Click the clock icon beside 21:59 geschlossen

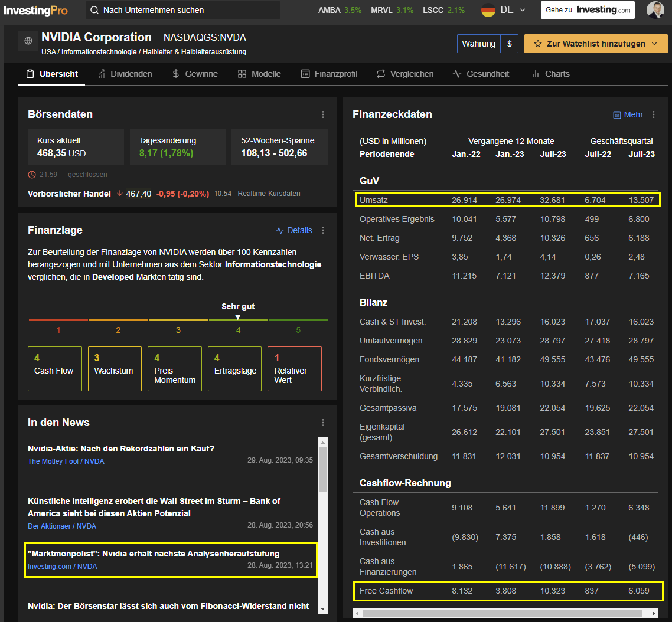point(32,174)
